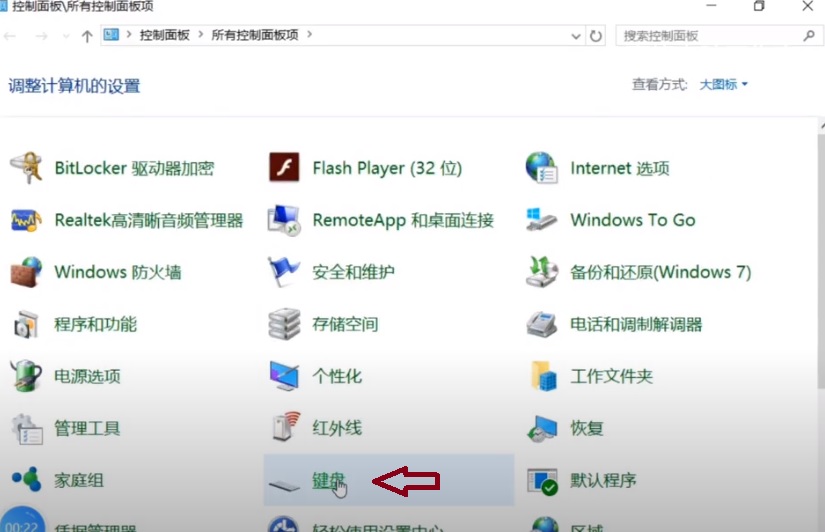The width and height of the screenshot is (825, 532).
Task: Open the 存储空间 drives icon
Action: click(x=284, y=324)
